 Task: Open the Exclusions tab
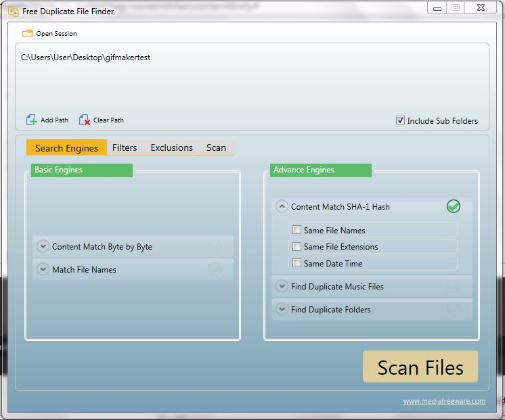pos(171,147)
